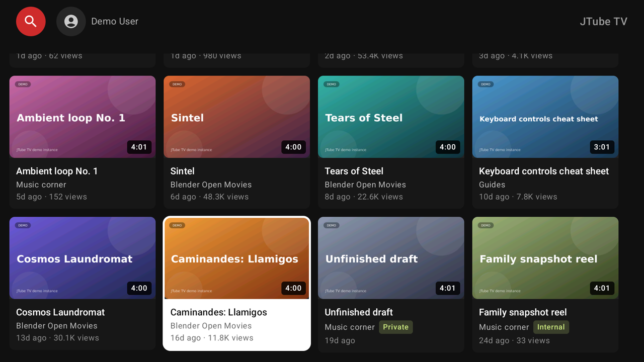Click the DEMO tag on Sintel thumbnail
The height and width of the screenshot is (362, 644).
click(177, 84)
